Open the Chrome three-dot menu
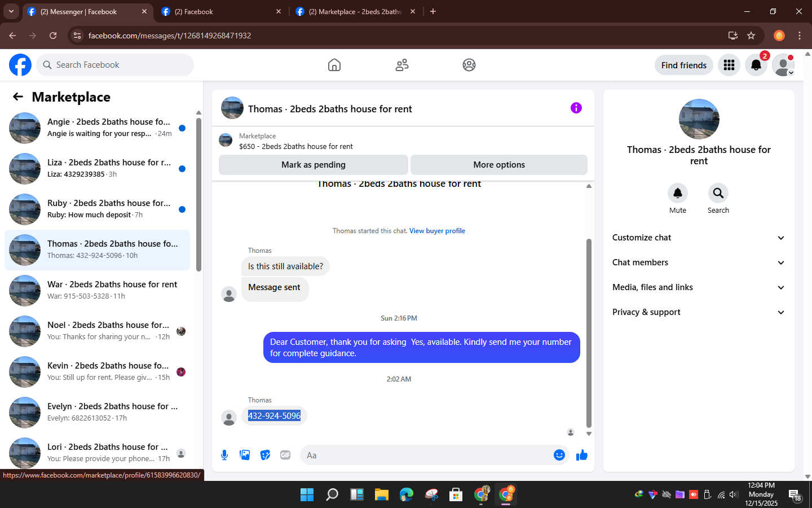 point(800,36)
